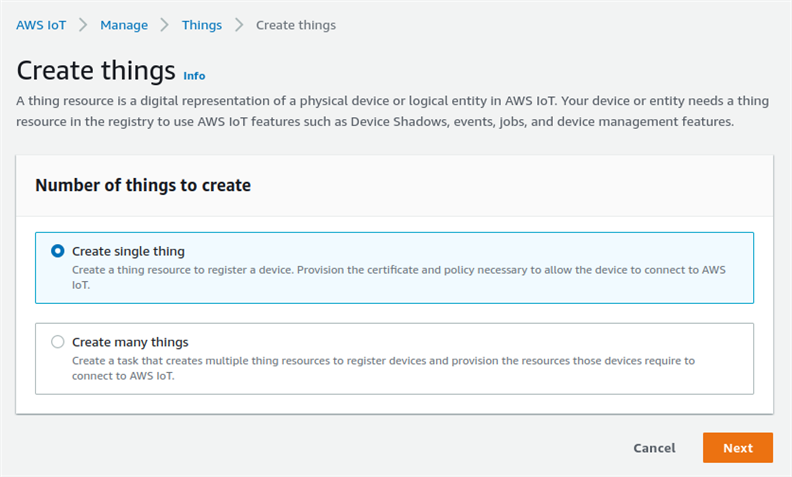The width and height of the screenshot is (792, 477).
Task: Navigate to the Things breadcrumb link
Action: coord(202,25)
